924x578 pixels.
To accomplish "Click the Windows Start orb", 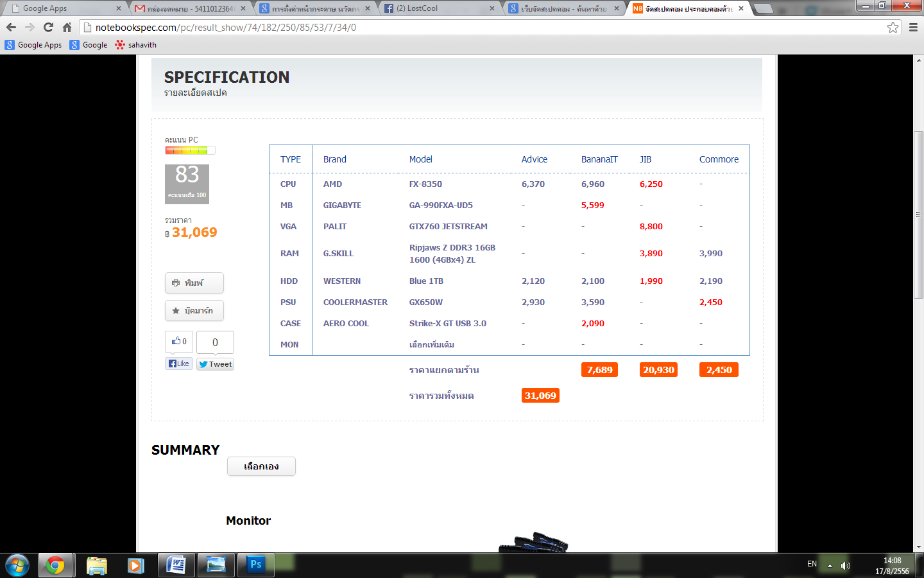I will click(17, 566).
